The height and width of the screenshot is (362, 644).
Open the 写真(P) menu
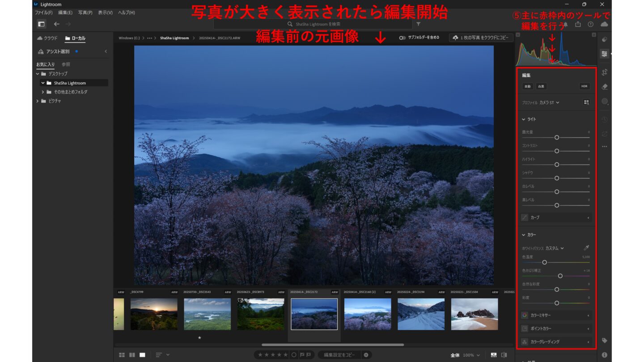85,13
